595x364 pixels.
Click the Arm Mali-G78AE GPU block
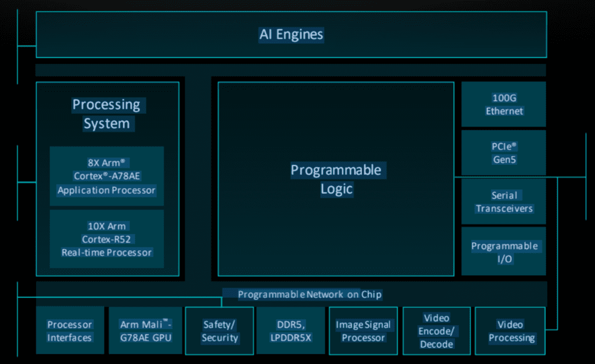145,331
